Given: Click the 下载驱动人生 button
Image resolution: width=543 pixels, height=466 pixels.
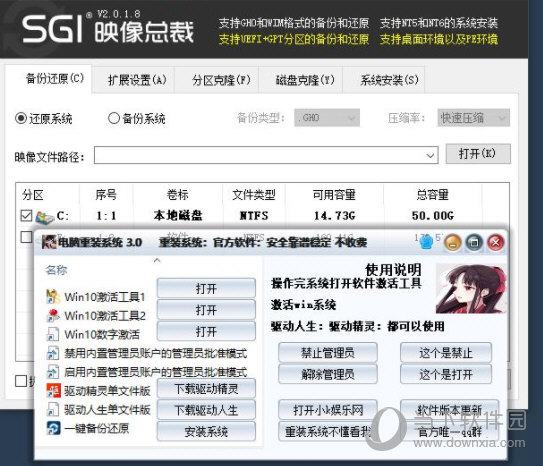Looking at the screenshot, I should (x=206, y=410).
